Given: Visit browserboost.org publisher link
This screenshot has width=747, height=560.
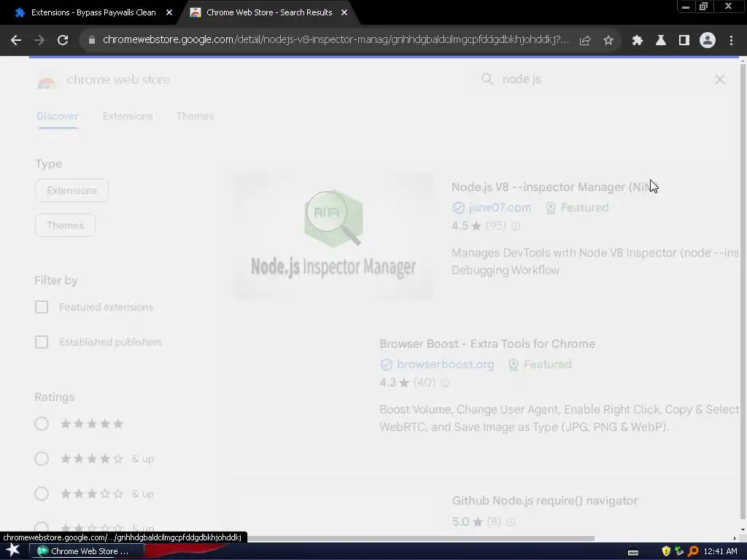Looking at the screenshot, I should coord(446,365).
